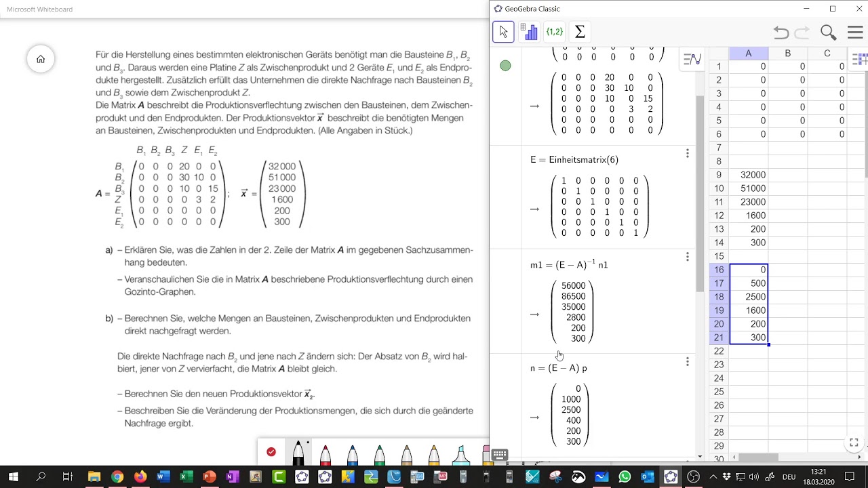Open the Windows notification center
868x488 pixels.
coord(850,477)
